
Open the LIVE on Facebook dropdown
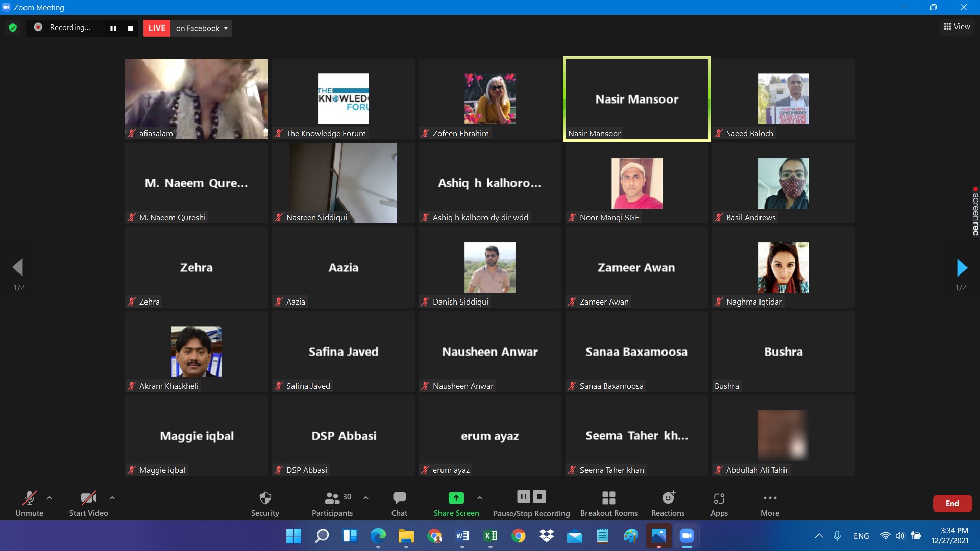[202, 28]
